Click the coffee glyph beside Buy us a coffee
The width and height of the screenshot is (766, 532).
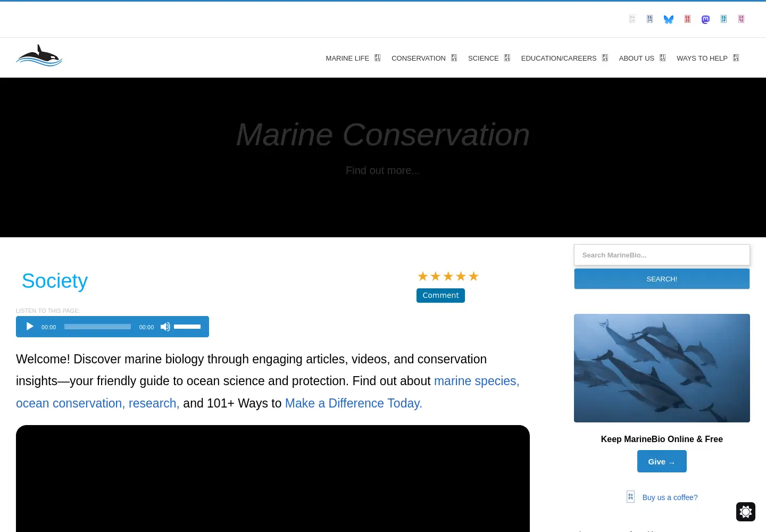coord(630,497)
